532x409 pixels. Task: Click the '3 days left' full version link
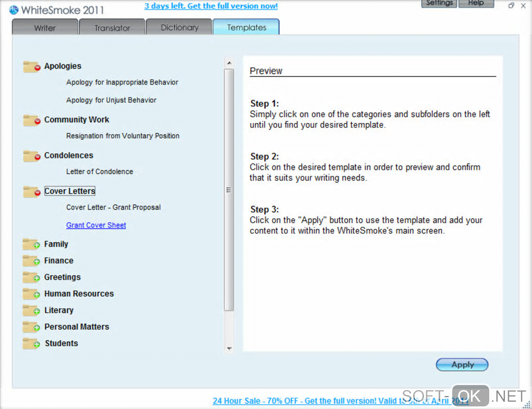pos(211,6)
